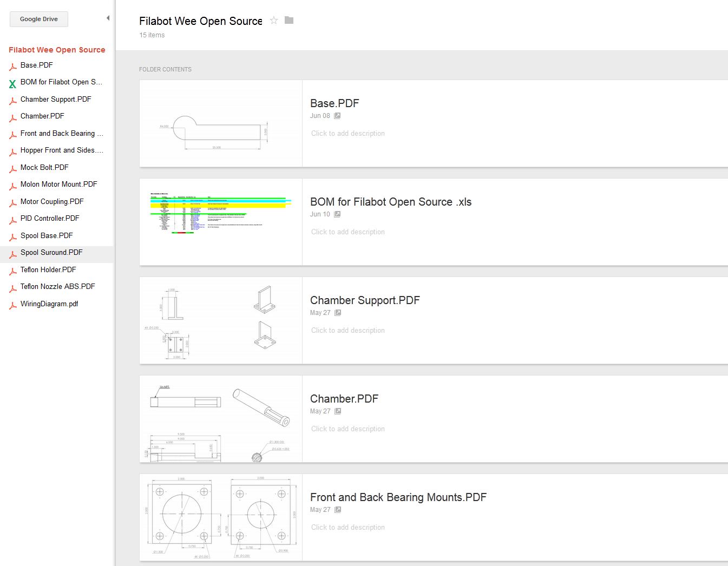Viewport: 728px width, 566px height.
Task: Add a description for Chamber.PDF
Action: 348,429
